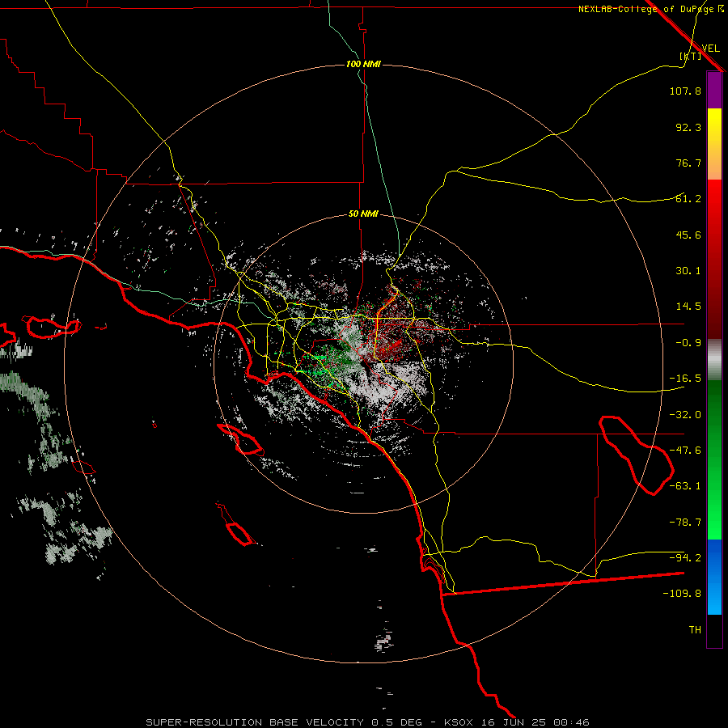The height and width of the screenshot is (728, 728).
Task: Click the 107.8 velocity scale value
Action: point(685,91)
